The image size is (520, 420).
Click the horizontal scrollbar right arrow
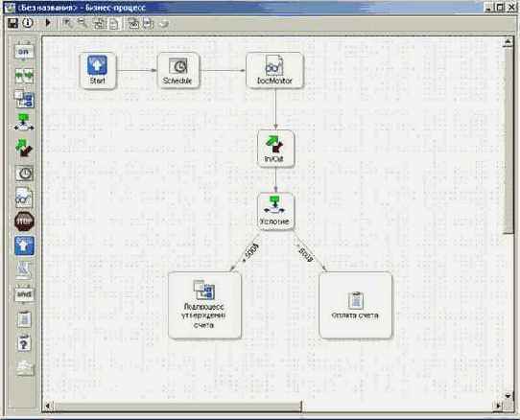pyautogui.click(x=498, y=406)
